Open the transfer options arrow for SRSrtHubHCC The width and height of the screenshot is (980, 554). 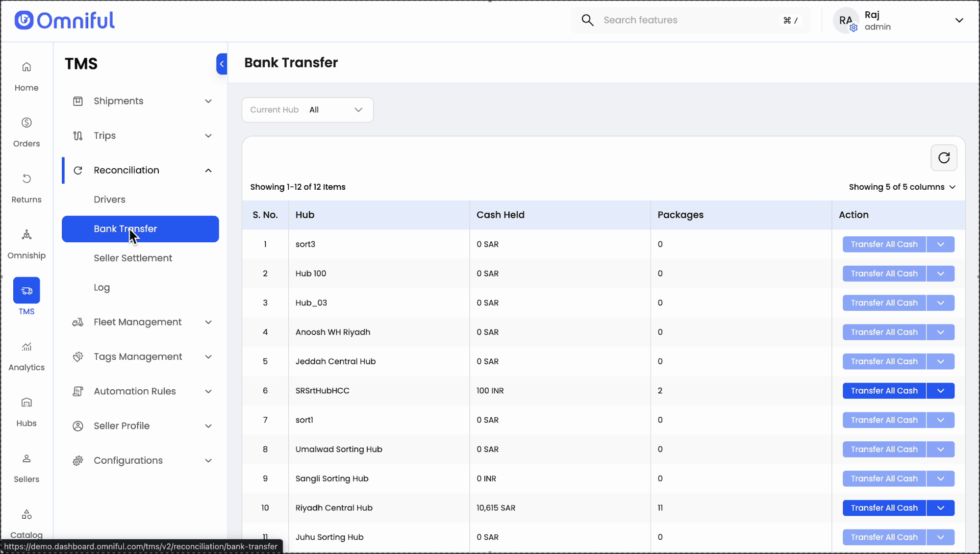(940, 391)
